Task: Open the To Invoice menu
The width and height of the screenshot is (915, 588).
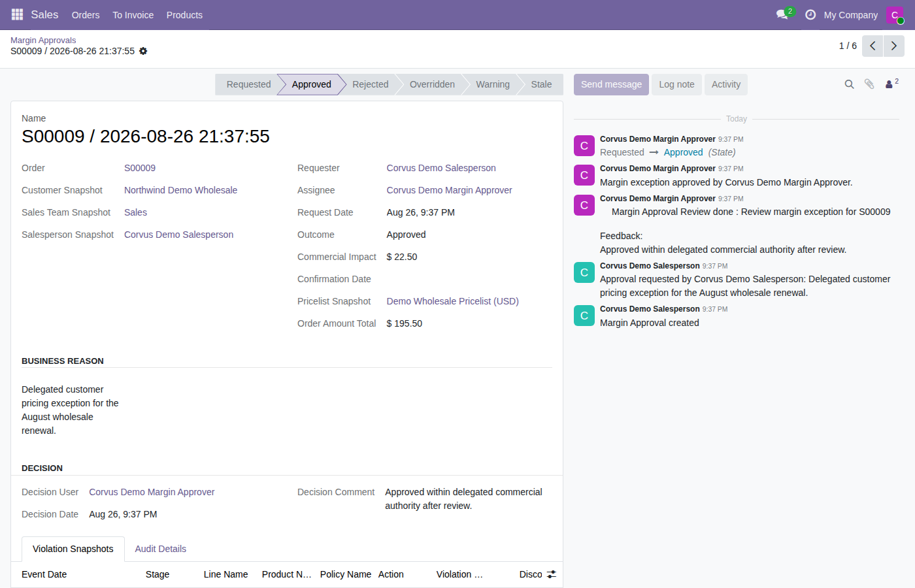Action: click(x=133, y=15)
